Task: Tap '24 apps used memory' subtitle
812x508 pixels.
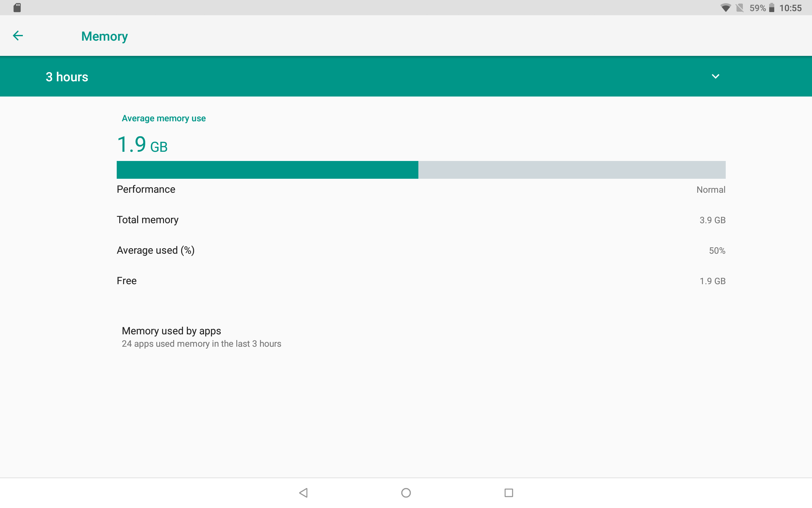Action: 201,344
